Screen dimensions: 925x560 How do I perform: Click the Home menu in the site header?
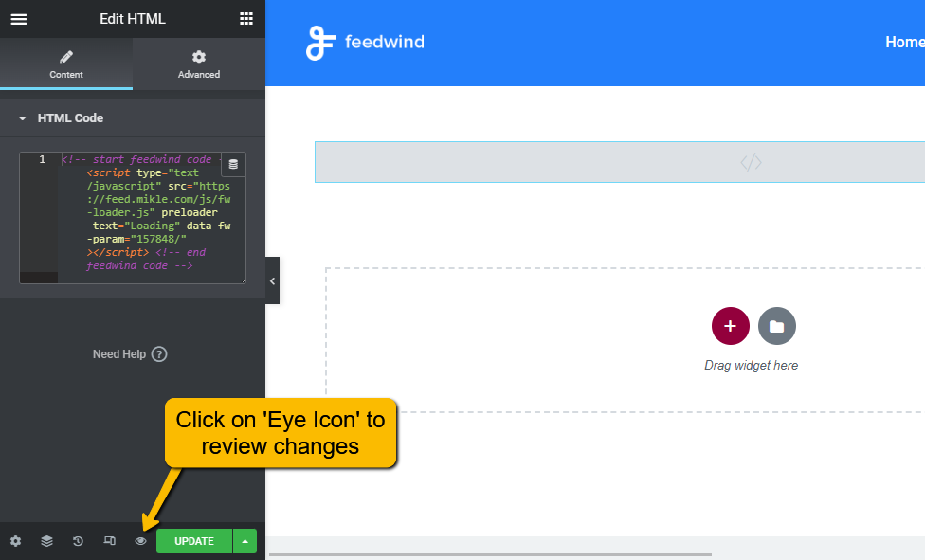(903, 42)
